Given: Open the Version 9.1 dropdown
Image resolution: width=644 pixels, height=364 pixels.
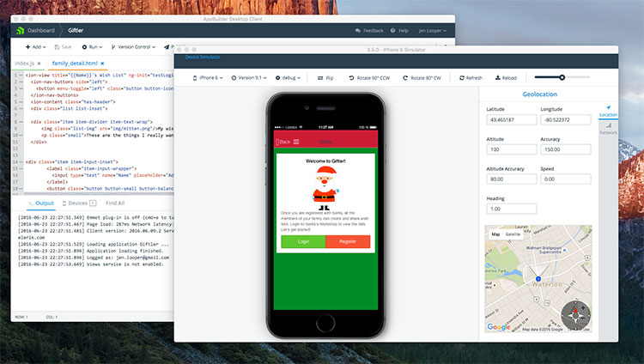Looking at the screenshot, I should click(249, 77).
